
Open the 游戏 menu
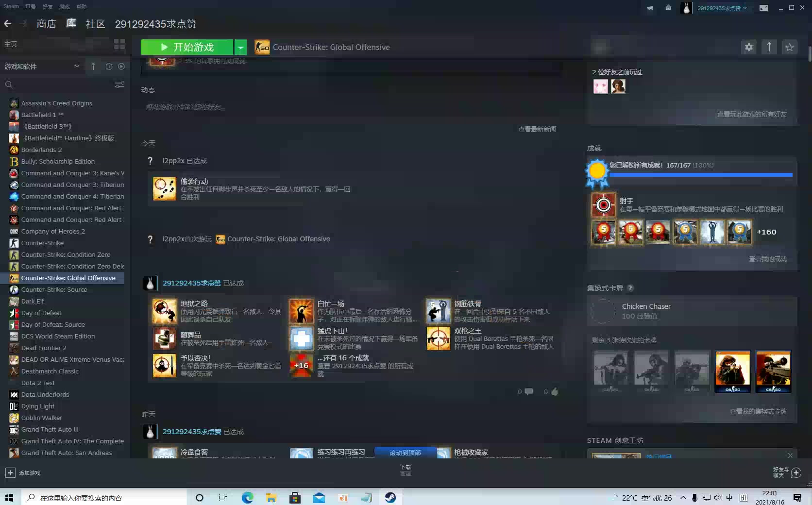tap(65, 7)
